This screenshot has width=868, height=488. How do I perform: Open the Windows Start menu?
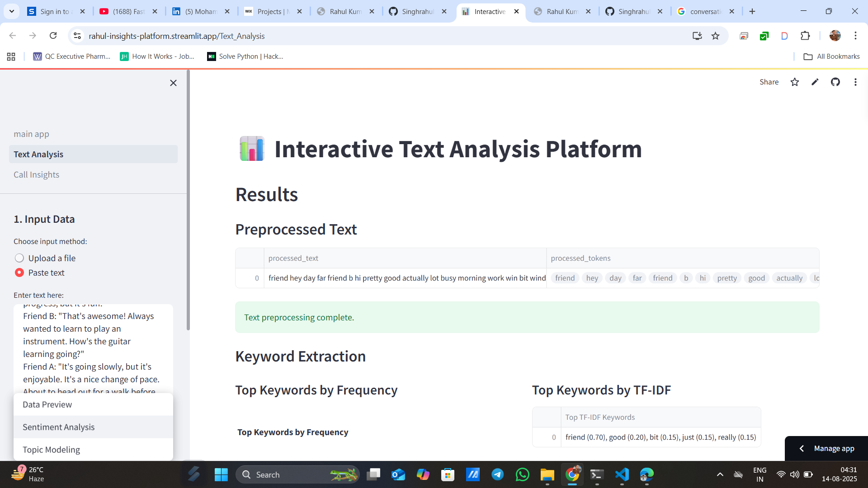pyautogui.click(x=221, y=474)
